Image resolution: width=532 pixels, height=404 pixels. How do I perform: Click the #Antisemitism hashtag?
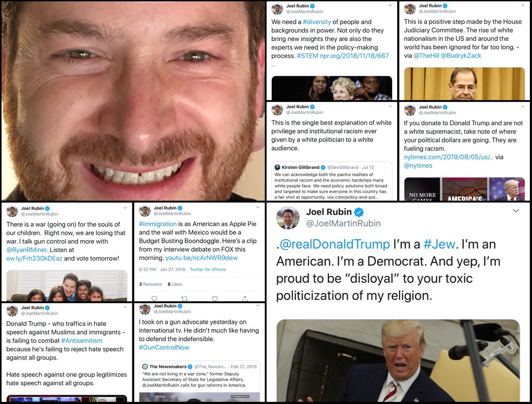click(x=81, y=340)
